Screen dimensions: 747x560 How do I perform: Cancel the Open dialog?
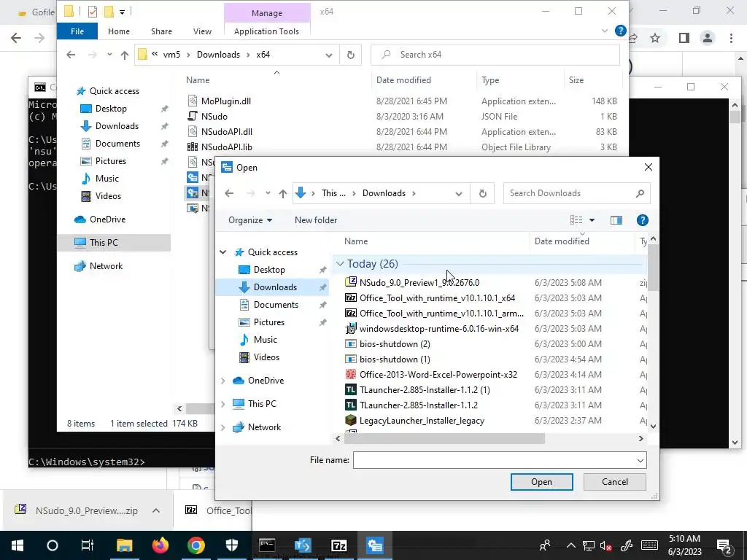click(x=614, y=482)
